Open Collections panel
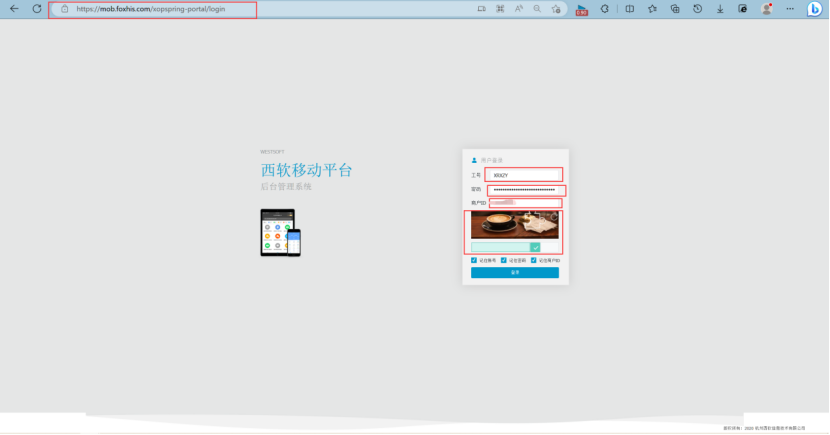Screen dimensions: 830x435 675,9
